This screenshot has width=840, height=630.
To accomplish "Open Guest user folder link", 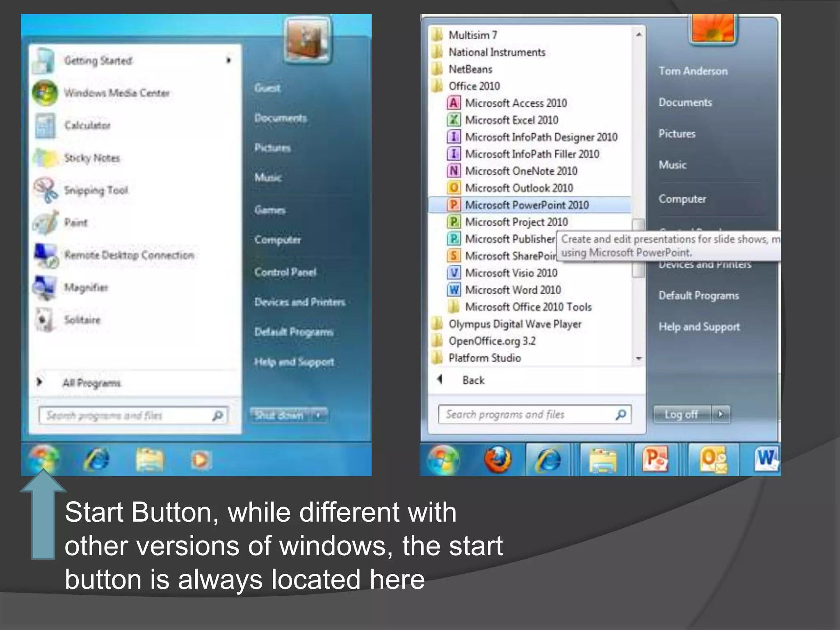I will pyautogui.click(x=267, y=88).
